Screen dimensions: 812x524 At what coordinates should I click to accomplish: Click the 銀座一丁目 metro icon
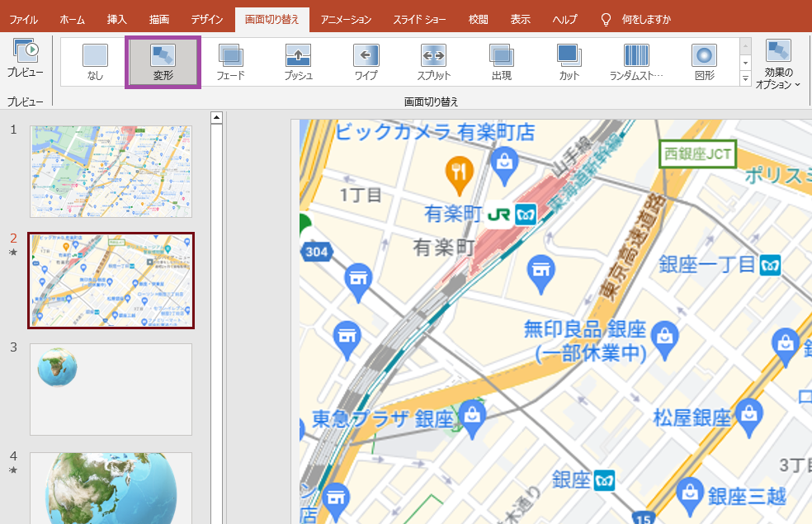(771, 265)
